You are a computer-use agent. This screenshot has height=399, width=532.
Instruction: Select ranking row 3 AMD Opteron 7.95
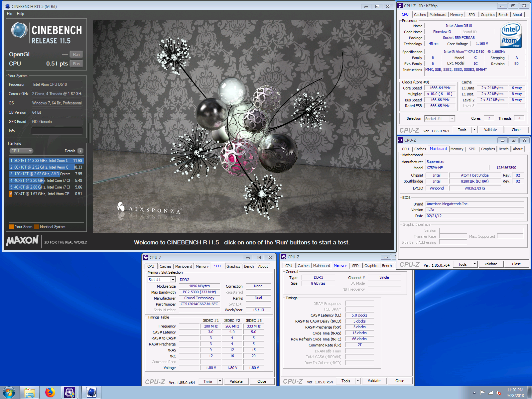point(46,174)
